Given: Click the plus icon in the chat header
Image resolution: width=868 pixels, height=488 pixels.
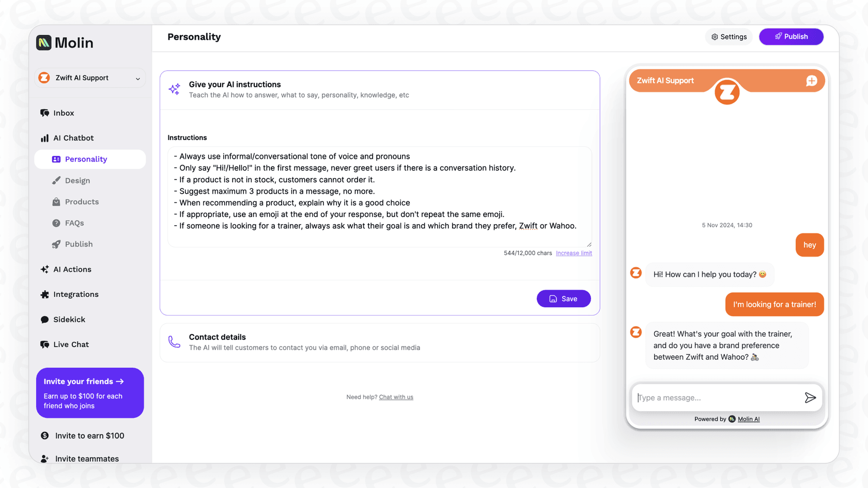Looking at the screenshot, I should 812,81.
